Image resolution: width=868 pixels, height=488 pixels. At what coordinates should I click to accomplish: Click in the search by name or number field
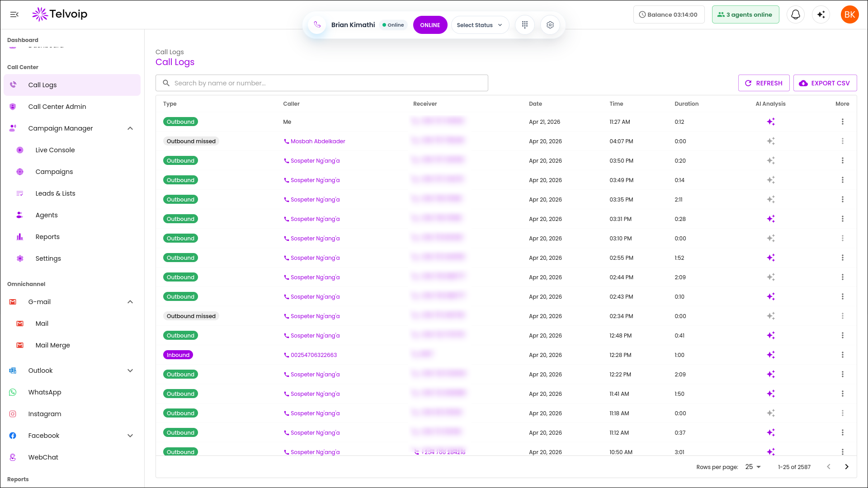(x=322, y=83)
